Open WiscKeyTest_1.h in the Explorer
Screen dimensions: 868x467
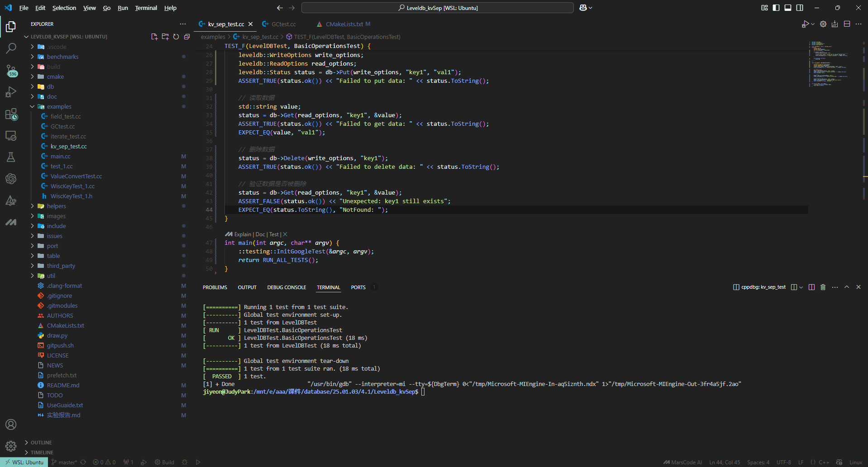[71, 196]
